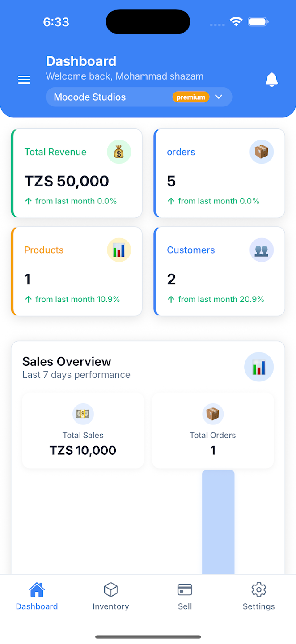
Task: Click the money bag revenue icon
Action: [x=118, y=152]
